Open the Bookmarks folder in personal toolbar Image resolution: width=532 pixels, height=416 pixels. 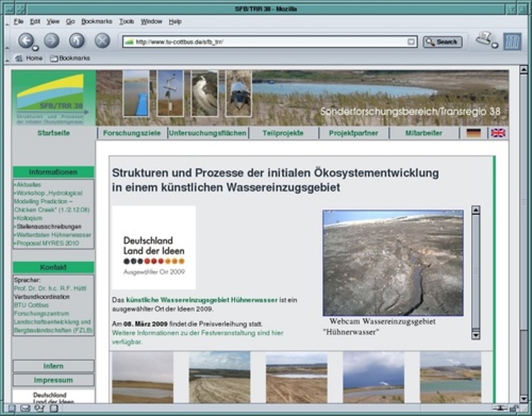pyautogui.click(x=70, y=58)
